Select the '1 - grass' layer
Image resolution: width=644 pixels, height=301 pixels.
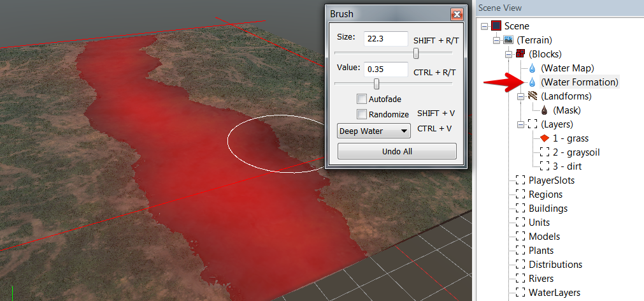pyautogui.click(x=571, y=138)
